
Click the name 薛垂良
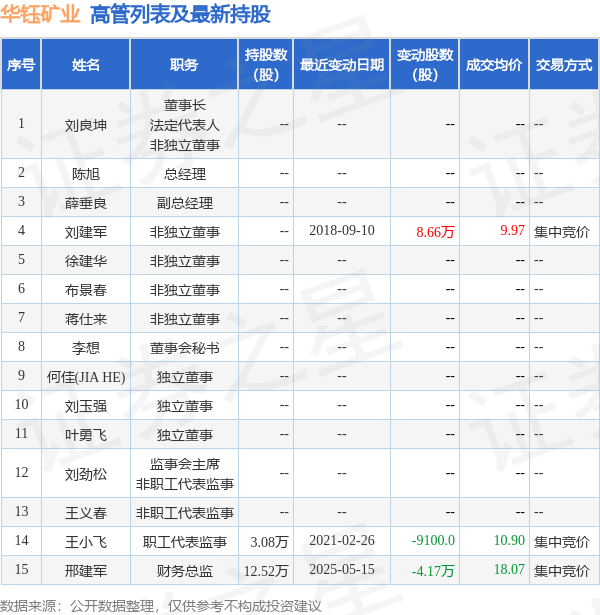[85, 203]
